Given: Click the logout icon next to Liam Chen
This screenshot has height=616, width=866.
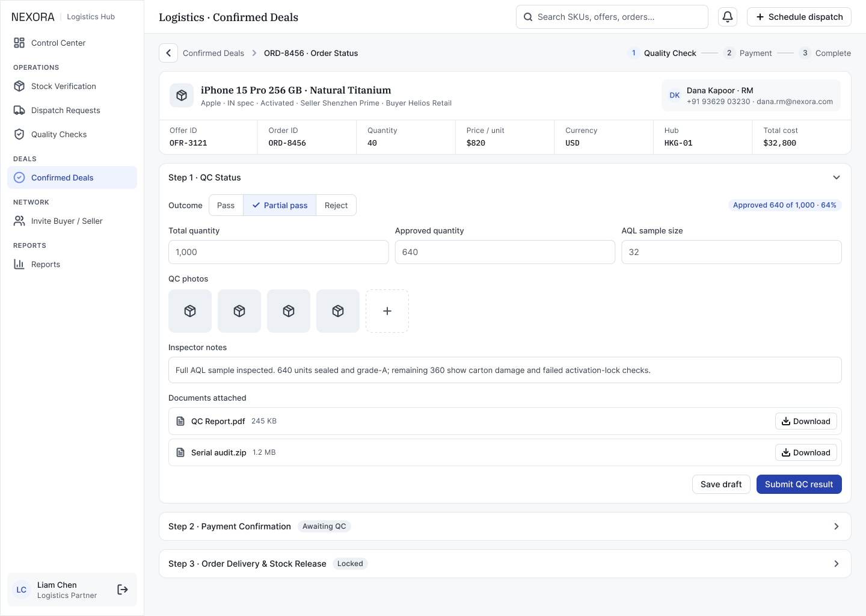Looking at the screenshot, I should point(123,590).
